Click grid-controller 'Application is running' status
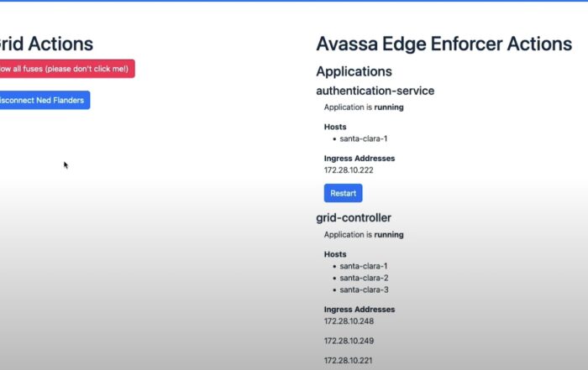Image resolution: width=588 pixels, height=370 pixels. click(x=364, y=234)
